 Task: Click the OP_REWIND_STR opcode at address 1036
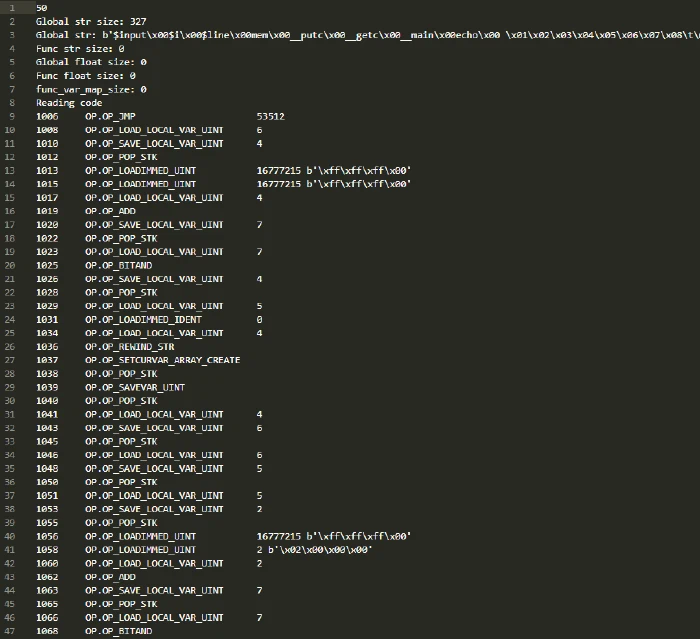coord(129,347)
